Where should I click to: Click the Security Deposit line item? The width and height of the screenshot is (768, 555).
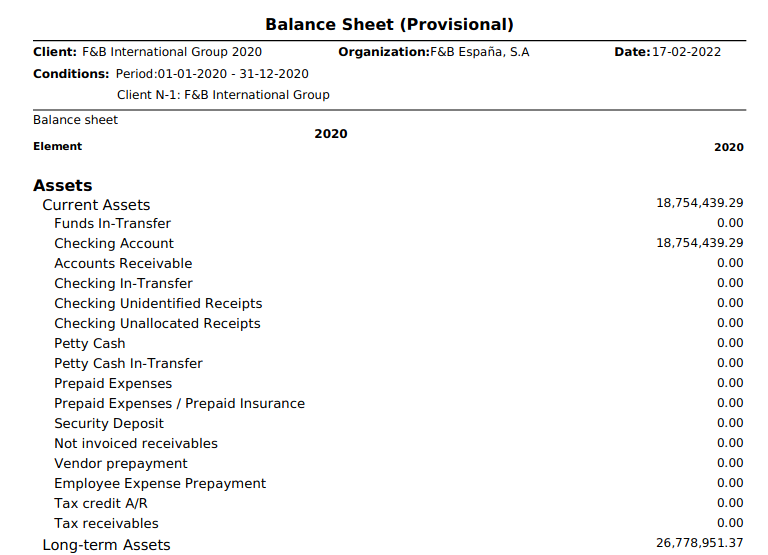click(109, 424)
